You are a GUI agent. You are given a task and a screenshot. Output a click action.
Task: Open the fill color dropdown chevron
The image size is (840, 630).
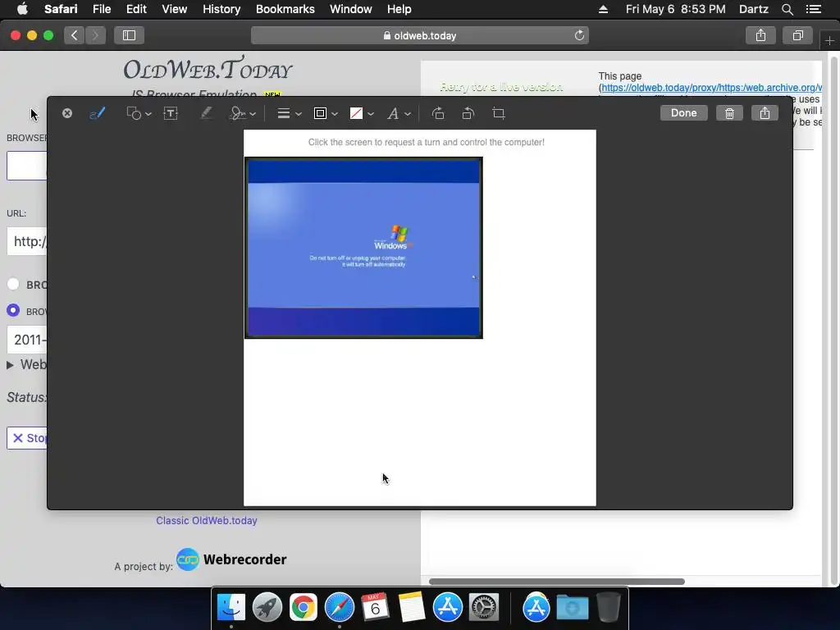[x=371, y=113]
